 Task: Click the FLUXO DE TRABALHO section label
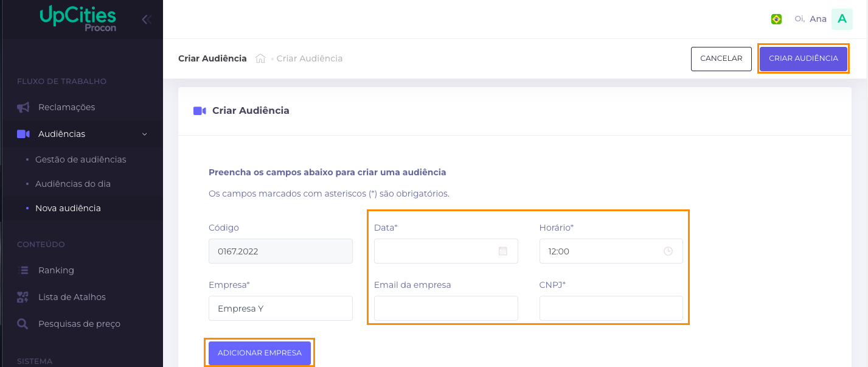coord(61,81)
